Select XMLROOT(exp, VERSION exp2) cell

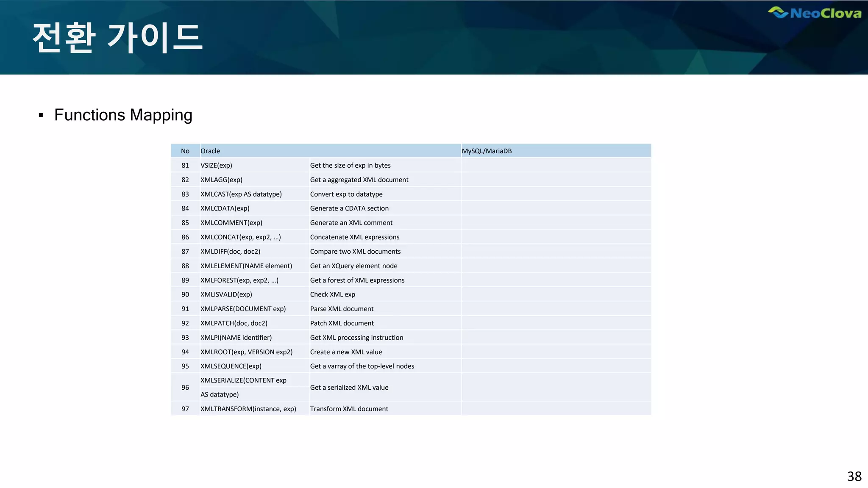coord(246,352)
